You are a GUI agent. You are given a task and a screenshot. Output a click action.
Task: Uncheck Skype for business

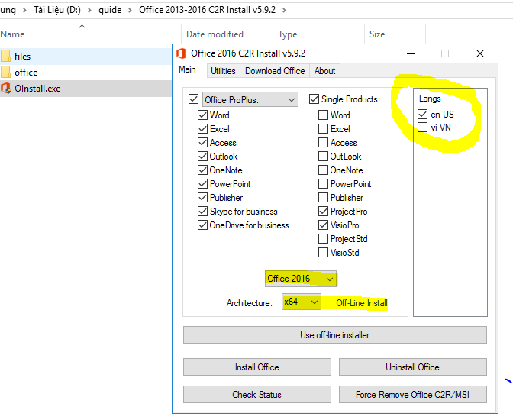[202, 212]
